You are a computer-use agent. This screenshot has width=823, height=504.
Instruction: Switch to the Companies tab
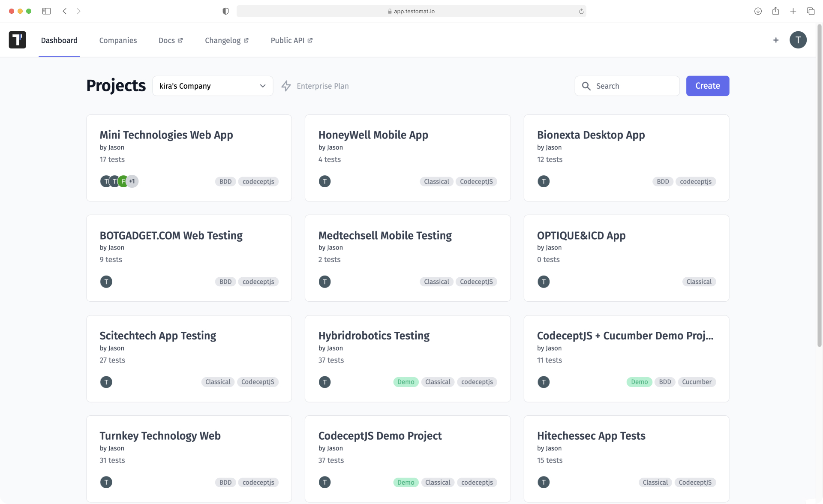click(x=118, y=40)
